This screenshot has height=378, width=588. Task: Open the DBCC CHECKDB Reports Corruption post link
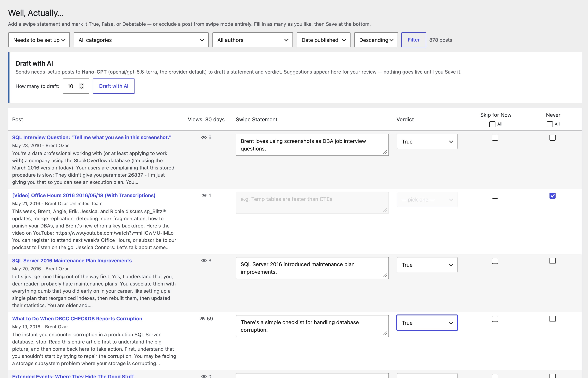pos(77,319)
